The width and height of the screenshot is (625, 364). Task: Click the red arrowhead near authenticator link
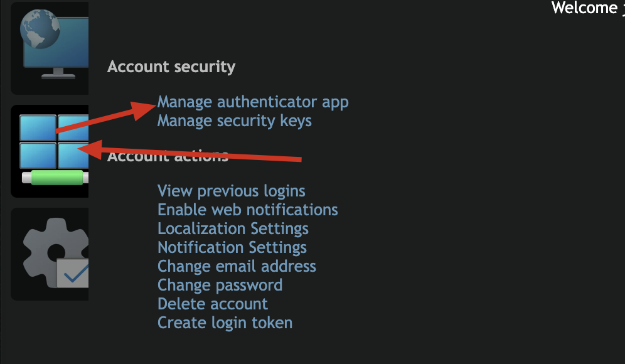[x=144, y=110]
